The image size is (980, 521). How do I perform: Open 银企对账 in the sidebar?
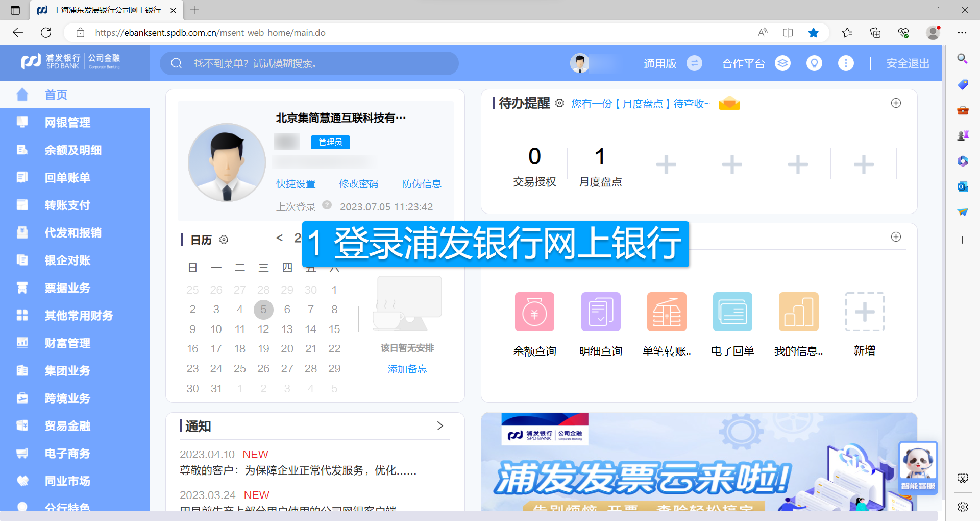[75, 260]
